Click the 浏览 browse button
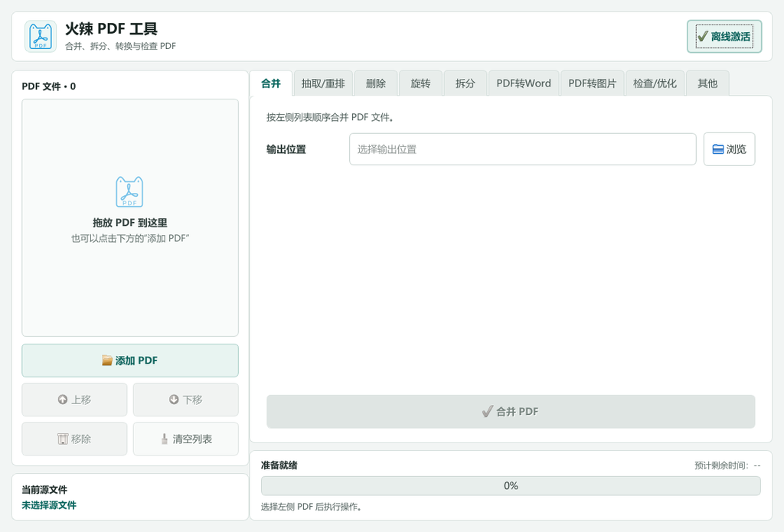This screenshot has width=784, height=532. click(729, 149)
